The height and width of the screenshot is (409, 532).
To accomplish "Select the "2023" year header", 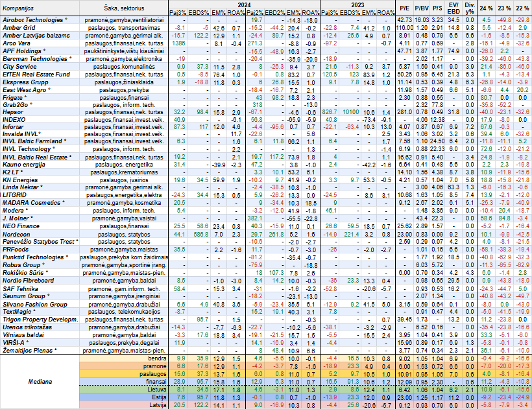I will click(x=357, y=5).
